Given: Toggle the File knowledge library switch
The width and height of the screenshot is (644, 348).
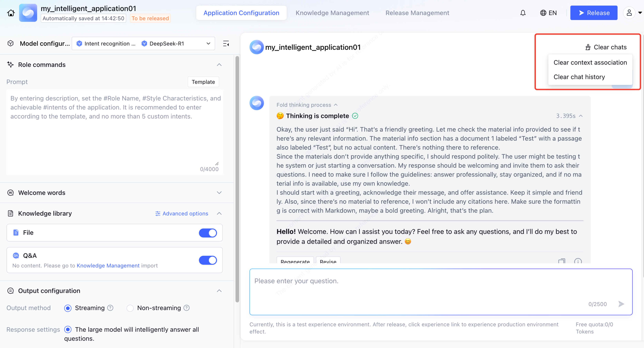Looking at the screenshot, I should point(208,233).
